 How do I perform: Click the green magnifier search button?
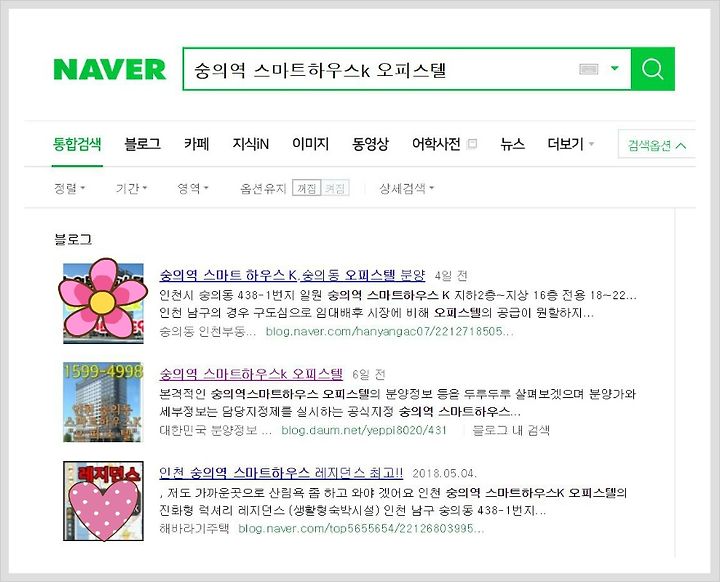click(x=652, y=69)
